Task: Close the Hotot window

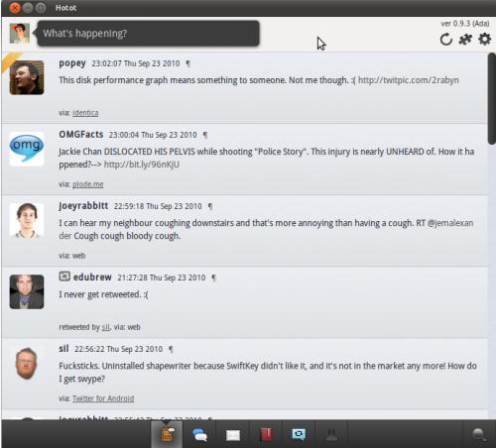Action: 15,8
